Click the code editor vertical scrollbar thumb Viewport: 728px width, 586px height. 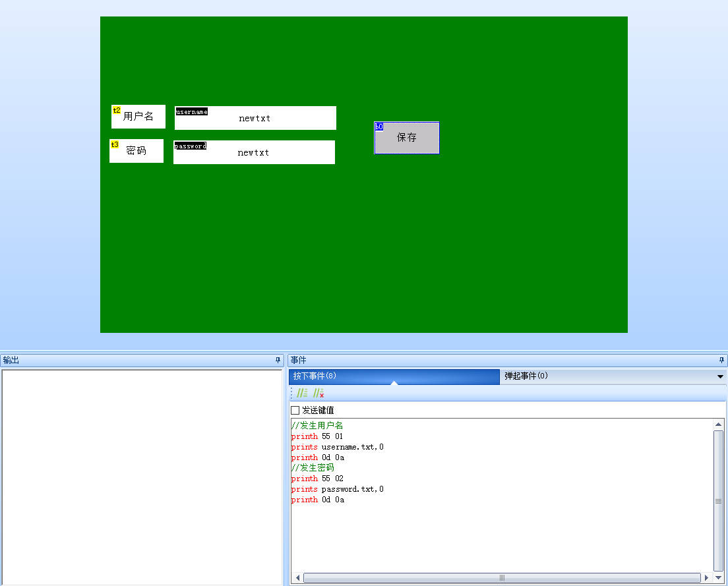pos(718,501)
